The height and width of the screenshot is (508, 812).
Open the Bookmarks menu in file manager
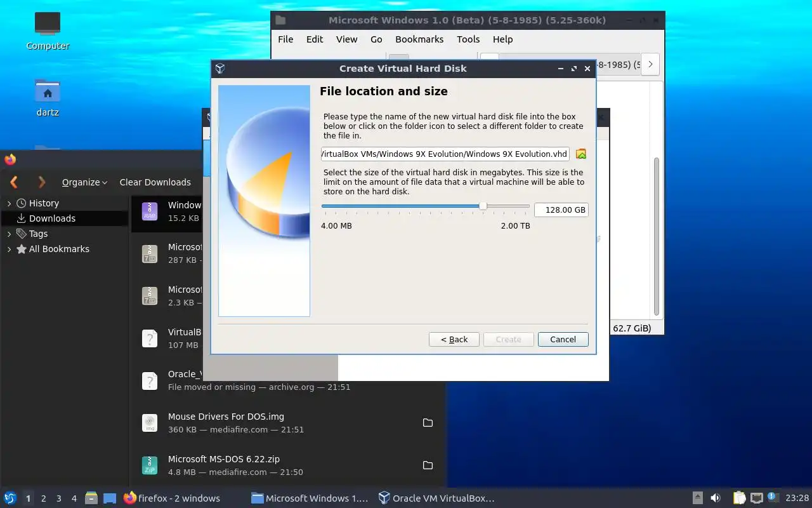[419, 39]
